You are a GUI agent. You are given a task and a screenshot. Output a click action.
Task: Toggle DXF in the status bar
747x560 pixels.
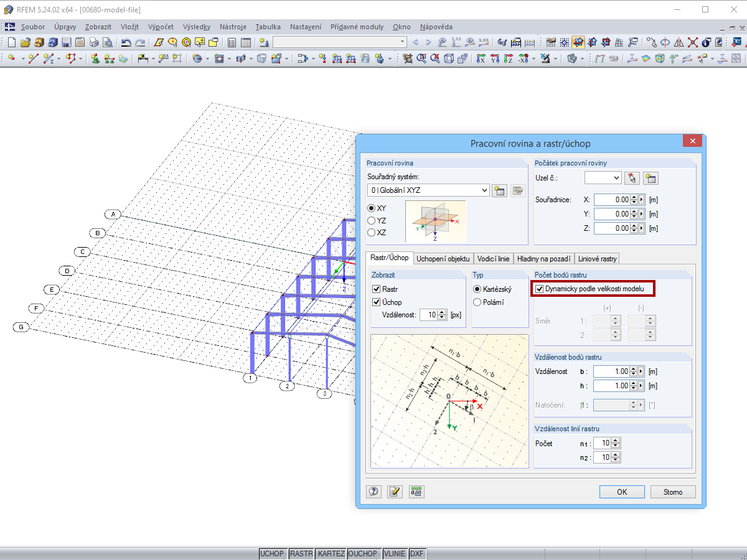pos(416,554)
